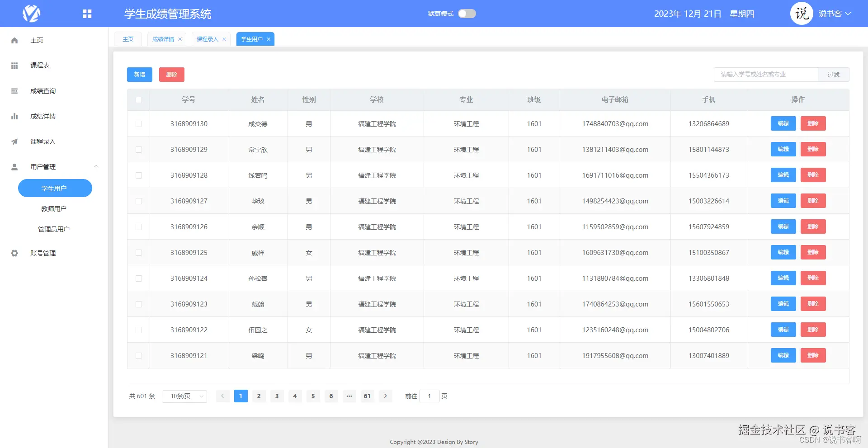The image size is (868, 448).
Task: Select the checkbox for student 3168909122
Action: 139,330
